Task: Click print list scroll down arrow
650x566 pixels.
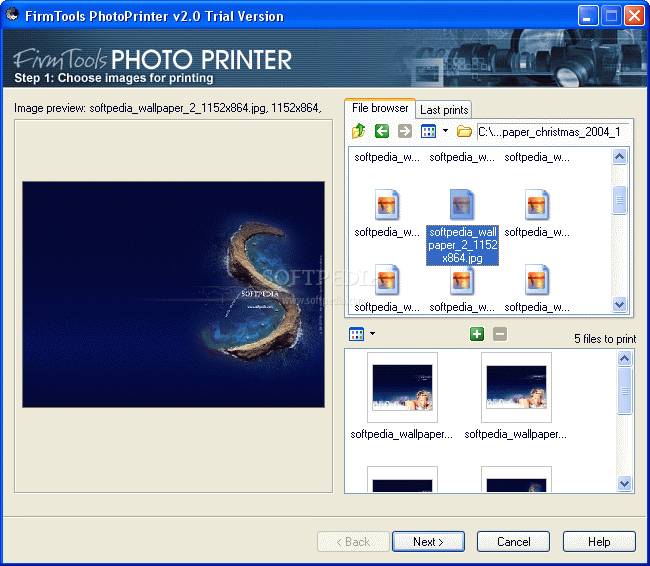Action: [x=624, y=483]
